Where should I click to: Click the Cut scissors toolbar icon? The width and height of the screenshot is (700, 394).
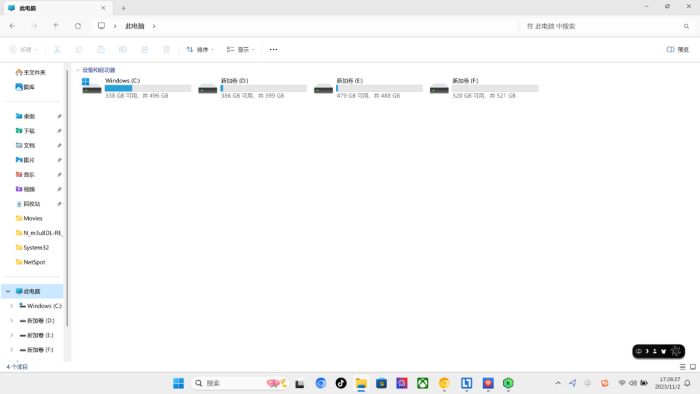tap(57, 50)
